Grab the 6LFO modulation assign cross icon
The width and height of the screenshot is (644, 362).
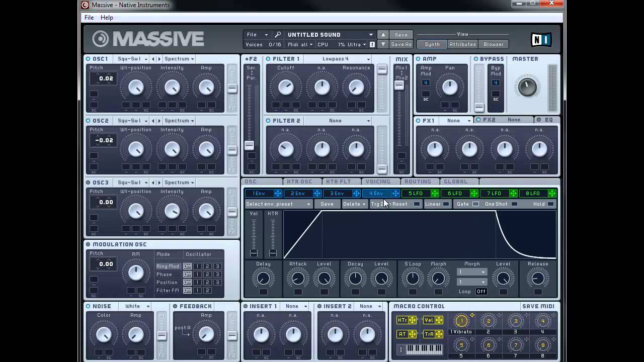pos(474,194)
